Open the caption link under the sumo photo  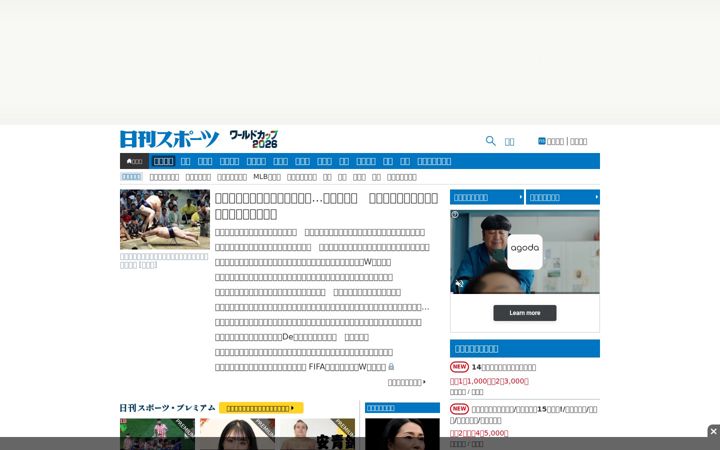click(164, 260)
